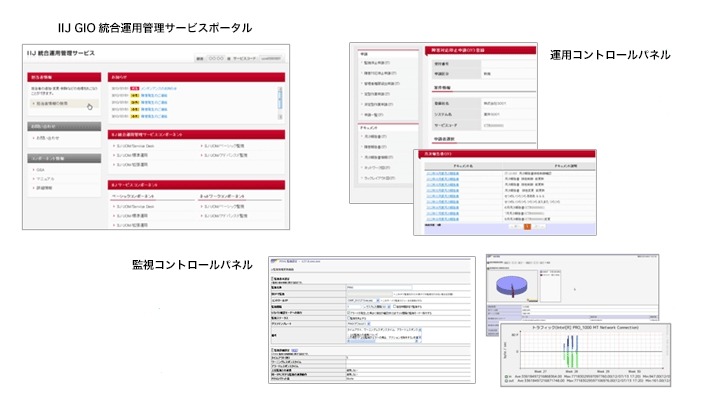Open the 詳細情報 link in portal sidebar
Screen dimensions: 708x403
click(44, 188)
